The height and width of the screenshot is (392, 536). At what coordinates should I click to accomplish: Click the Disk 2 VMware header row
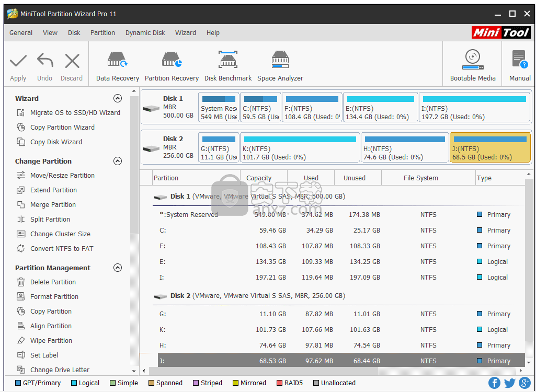point(338,296)
